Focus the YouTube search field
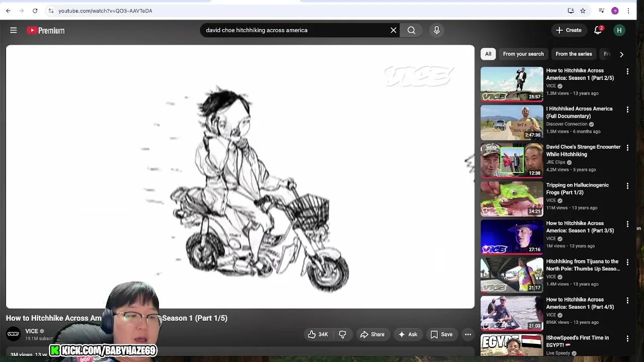The image size is (644, 362). tap(294, 30)
